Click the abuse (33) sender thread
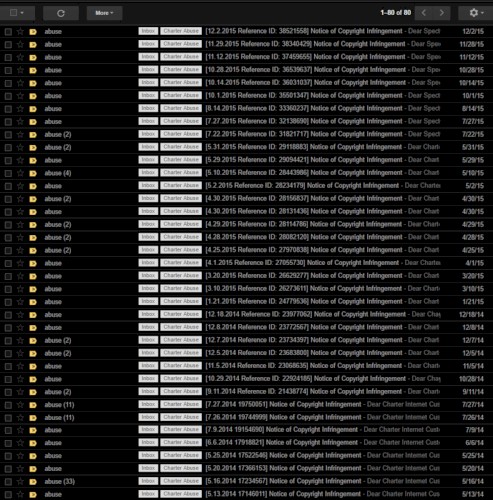The image size is (493, 500). coord(60,482)
